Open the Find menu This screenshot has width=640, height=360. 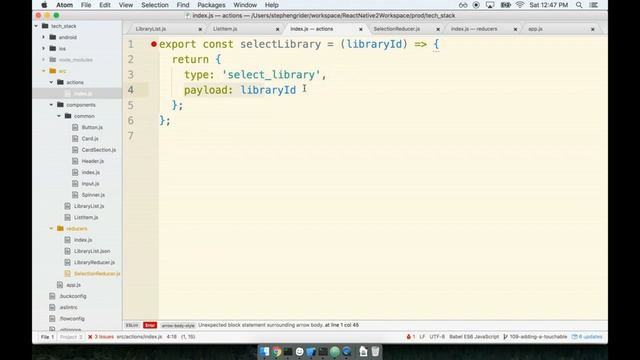pyautogui.click(x=183, y=5)
